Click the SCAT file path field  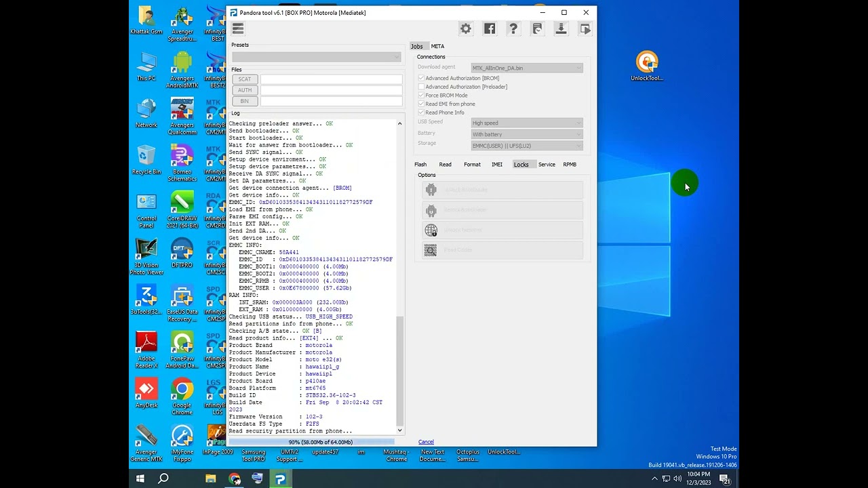click(x=331, y=79)
